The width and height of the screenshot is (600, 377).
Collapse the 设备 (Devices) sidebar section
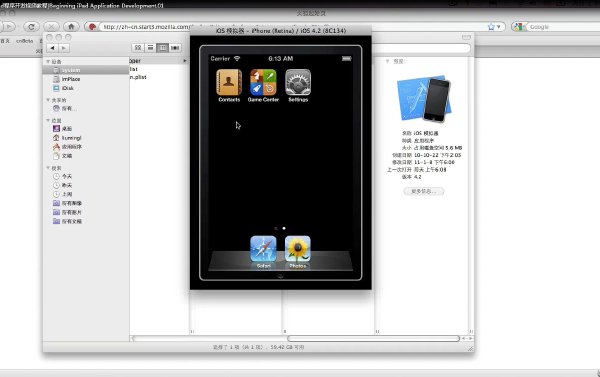coord(48,61)
